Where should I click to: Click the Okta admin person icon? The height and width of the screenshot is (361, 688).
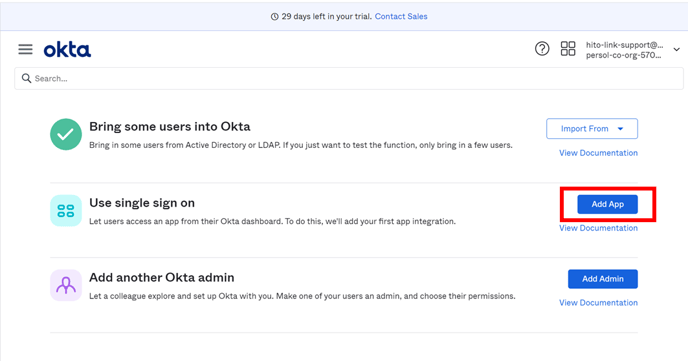click(66, 285)
